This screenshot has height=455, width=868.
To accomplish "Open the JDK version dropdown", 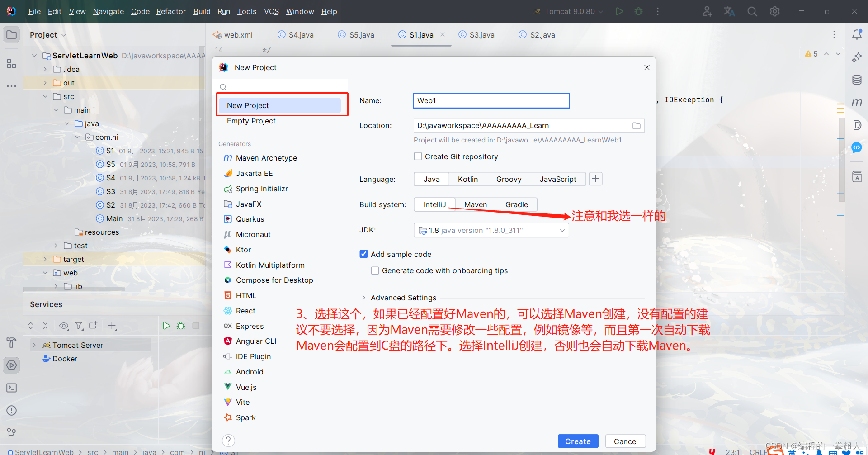I will pos(491,230).
